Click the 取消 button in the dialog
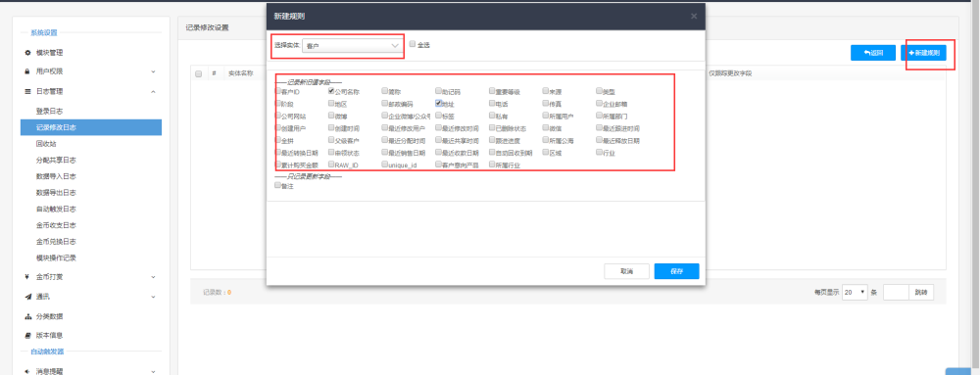Viewport: 980px width, 375px height. [626, 271]
